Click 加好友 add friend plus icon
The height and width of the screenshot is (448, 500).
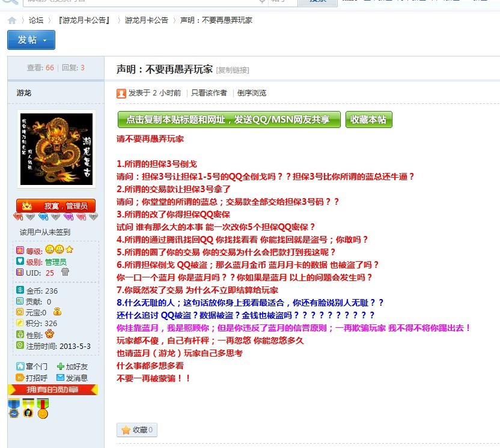pyautogui.click(x=60, y=366)
